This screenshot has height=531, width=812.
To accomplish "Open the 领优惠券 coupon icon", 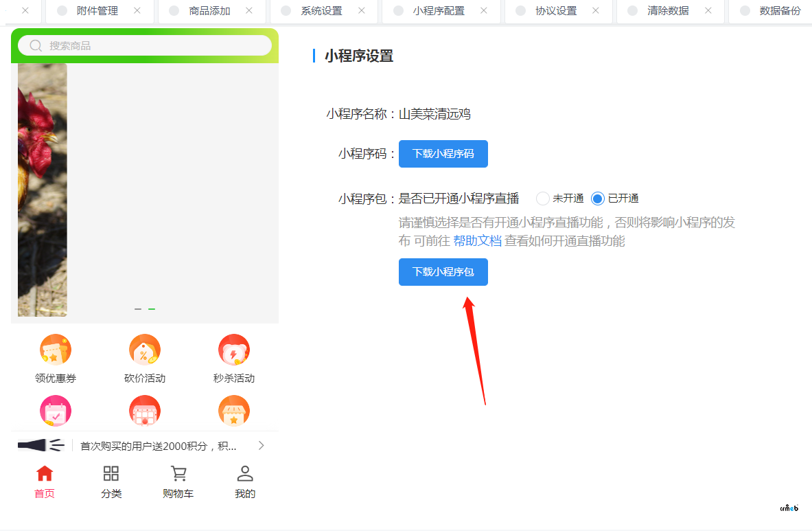I will pyautogui.click(x=56, y=349).
